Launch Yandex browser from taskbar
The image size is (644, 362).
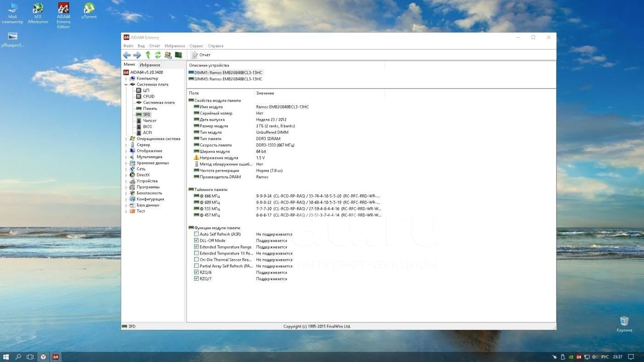pyautogui.click(x=43, y=357)
